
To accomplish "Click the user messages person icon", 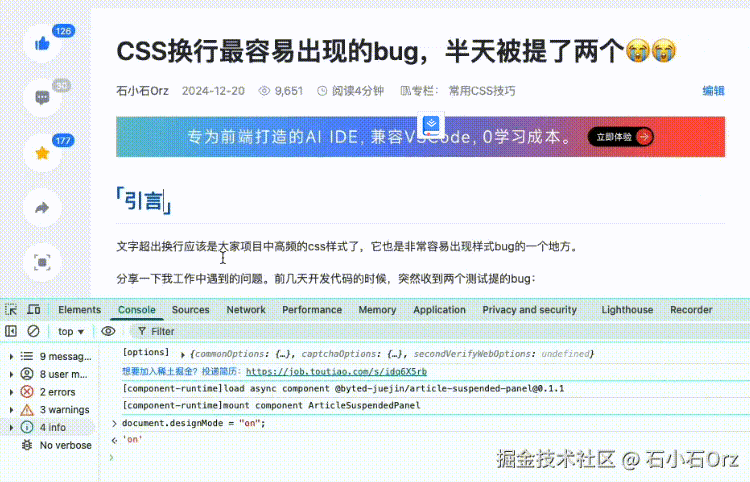I will pyautogui.click(x=27, y=374).
